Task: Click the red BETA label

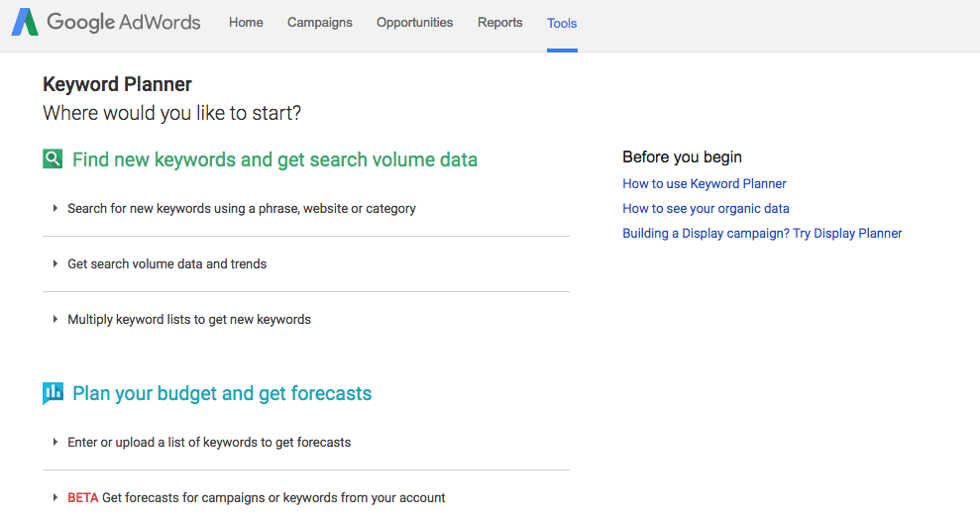Action: (82, 498)
